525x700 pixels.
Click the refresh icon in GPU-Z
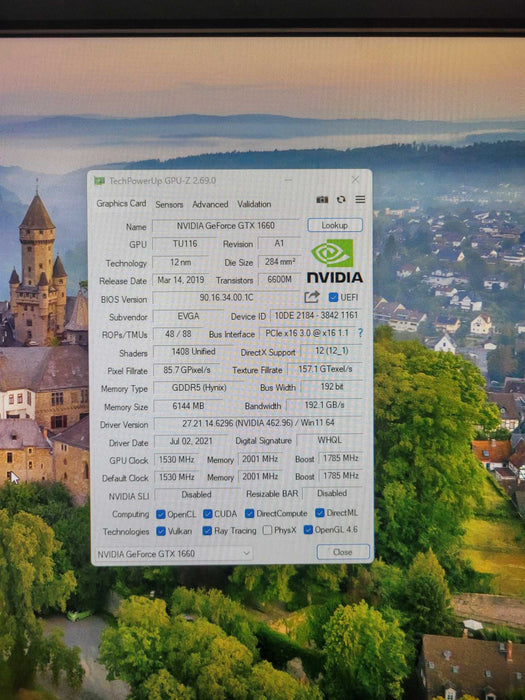click(x=341, y=200)
